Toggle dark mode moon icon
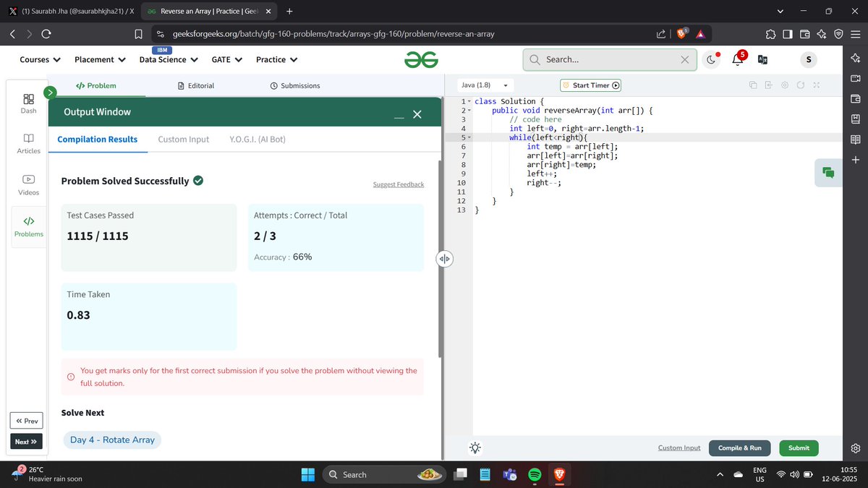This screenshot has height=488, width=868. click(x=712, y=59)
